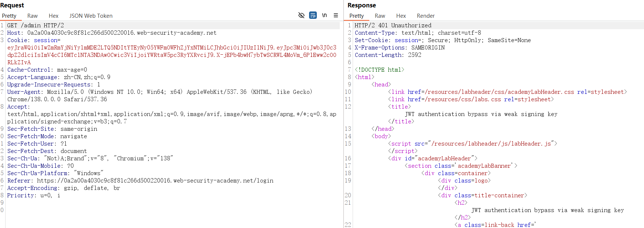644x228 pixels.
Task: Click the <!DOCTYPE html> line
Action: [x=380, y=70]
